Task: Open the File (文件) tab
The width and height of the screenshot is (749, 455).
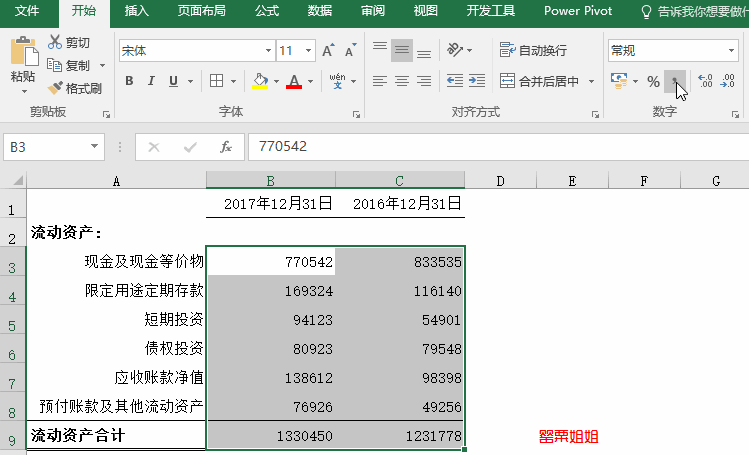Action: tap(27, 11)
